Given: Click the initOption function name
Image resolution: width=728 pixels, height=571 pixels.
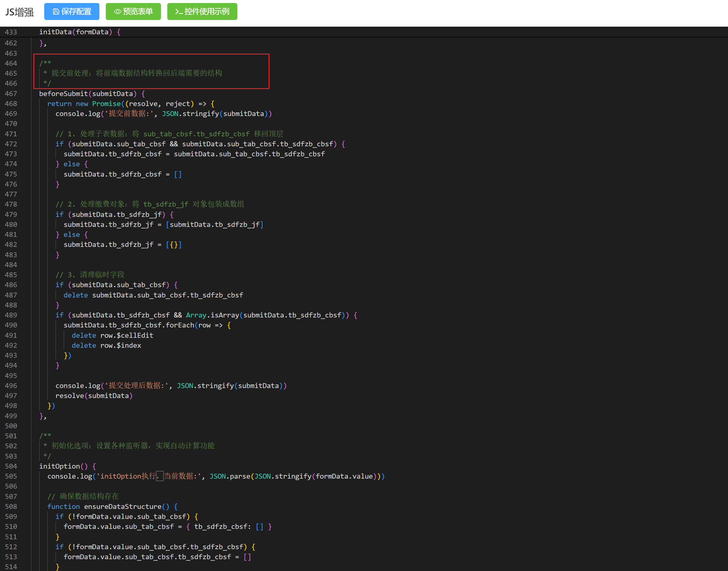Looking at the screenshot, I should coord(59,466).
